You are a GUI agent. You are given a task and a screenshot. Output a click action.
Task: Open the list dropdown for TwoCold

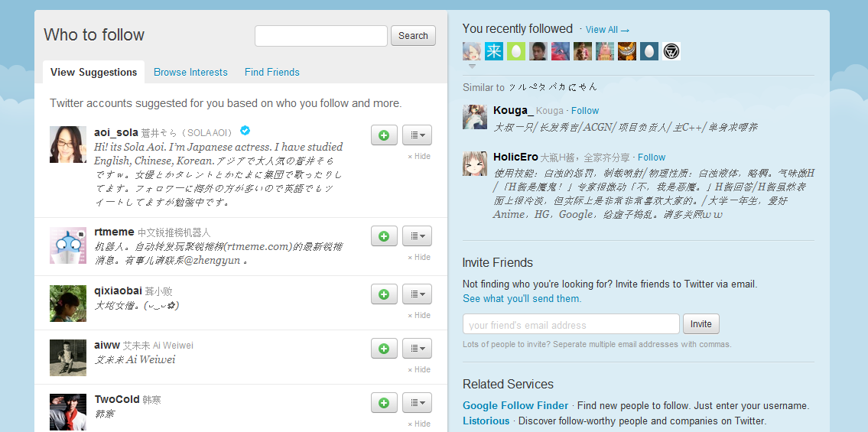click(x=418, y=403)
